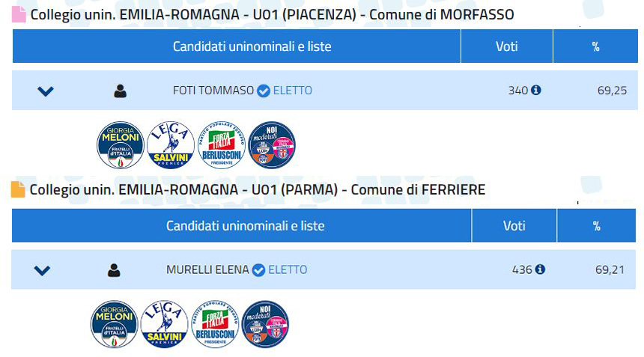
Task: Click the orange document icon for FERRIERE
Action: point(18,189)
